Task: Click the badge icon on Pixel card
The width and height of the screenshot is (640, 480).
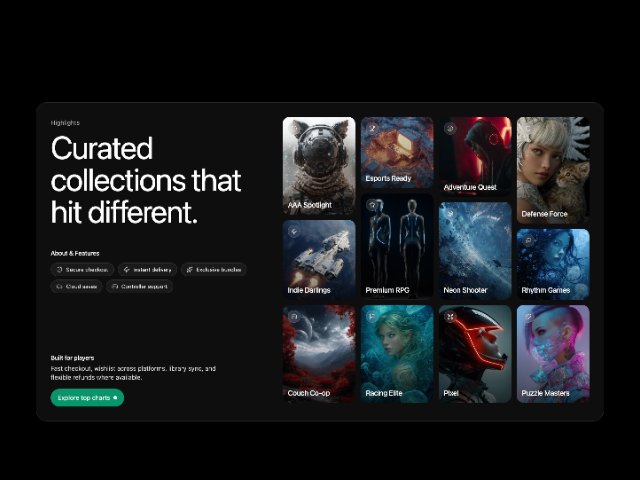Action: tap(450, 317)
